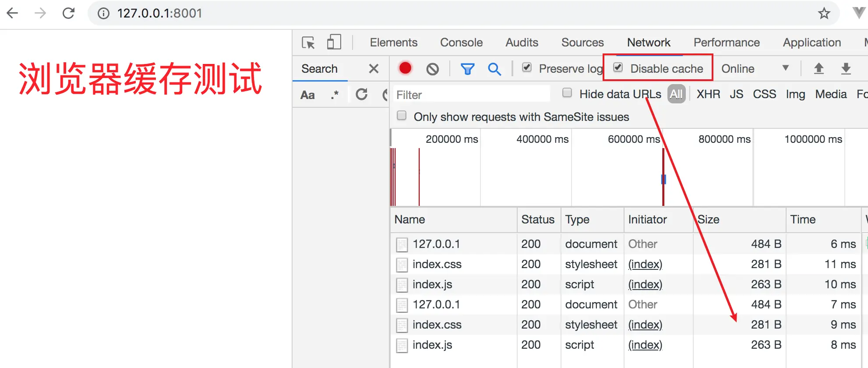Reload the page with the refresh icon

pos(68,13)
